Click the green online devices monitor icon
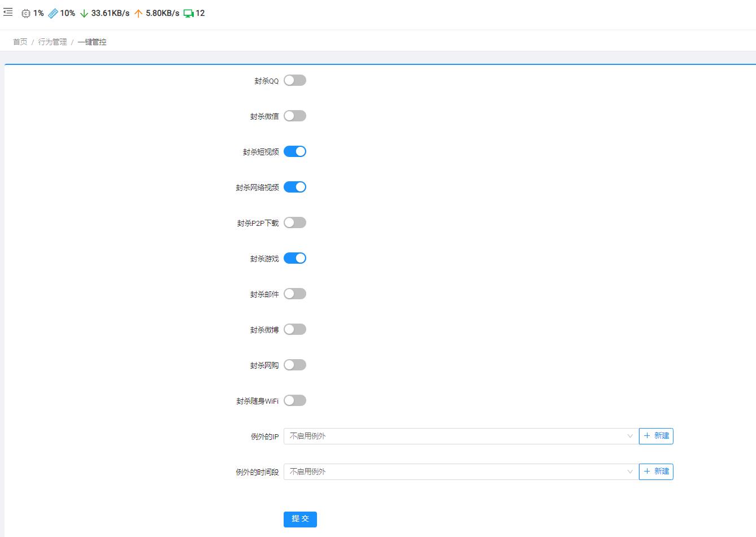 pos(188,14)
